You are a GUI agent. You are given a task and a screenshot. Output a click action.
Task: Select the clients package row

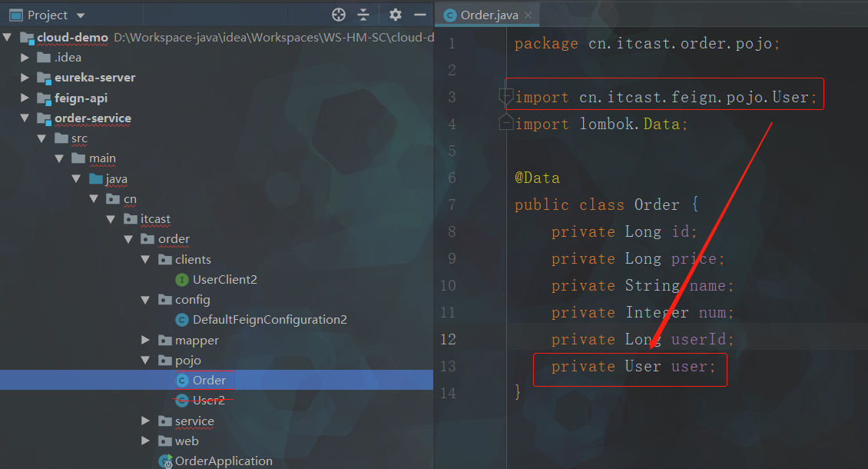[x=217, y=259]
